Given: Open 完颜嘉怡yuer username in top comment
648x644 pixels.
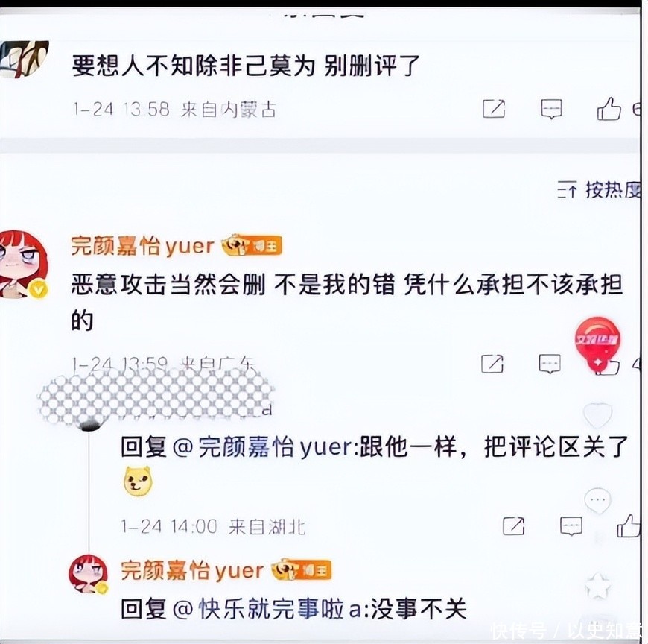Looking at the screenshot, I should (142, 247).
